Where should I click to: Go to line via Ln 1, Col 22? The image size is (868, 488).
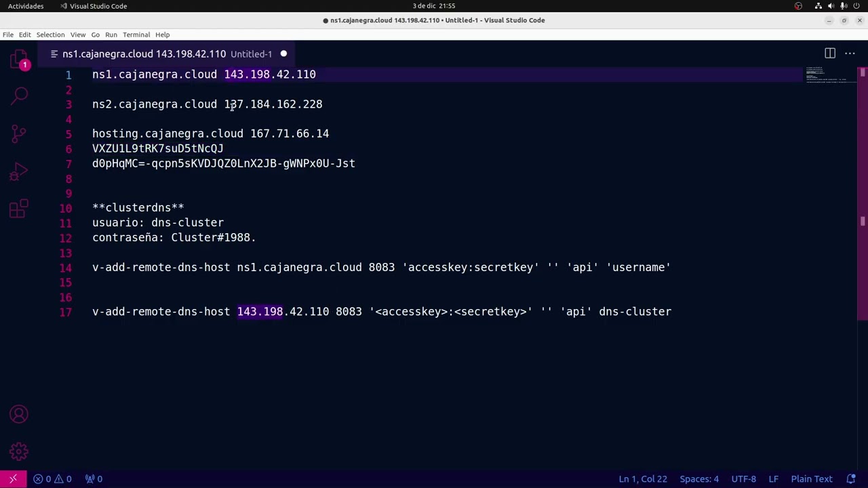click(643, 479)
